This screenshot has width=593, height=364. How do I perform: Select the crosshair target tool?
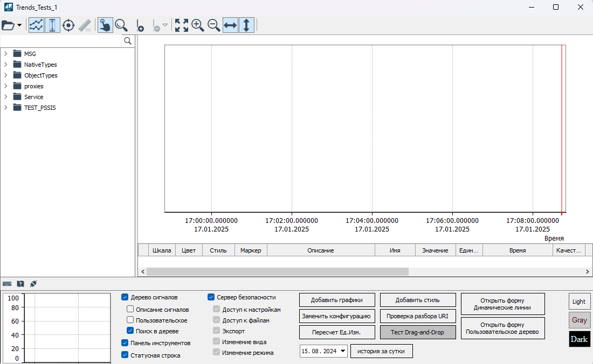pos(68,25)
